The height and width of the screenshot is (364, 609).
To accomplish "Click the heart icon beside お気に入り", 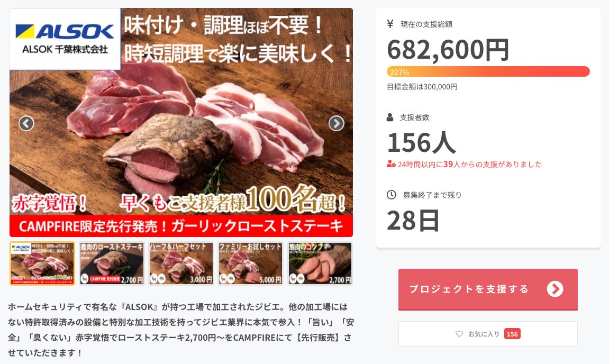I will tap(459, 334).
